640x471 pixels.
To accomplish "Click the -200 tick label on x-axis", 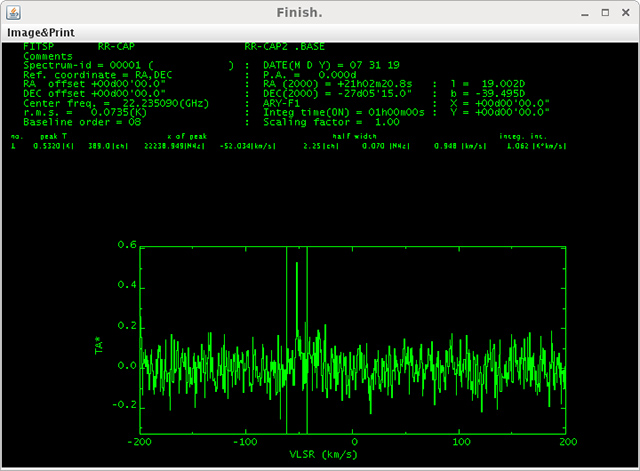I will [139, 442].
